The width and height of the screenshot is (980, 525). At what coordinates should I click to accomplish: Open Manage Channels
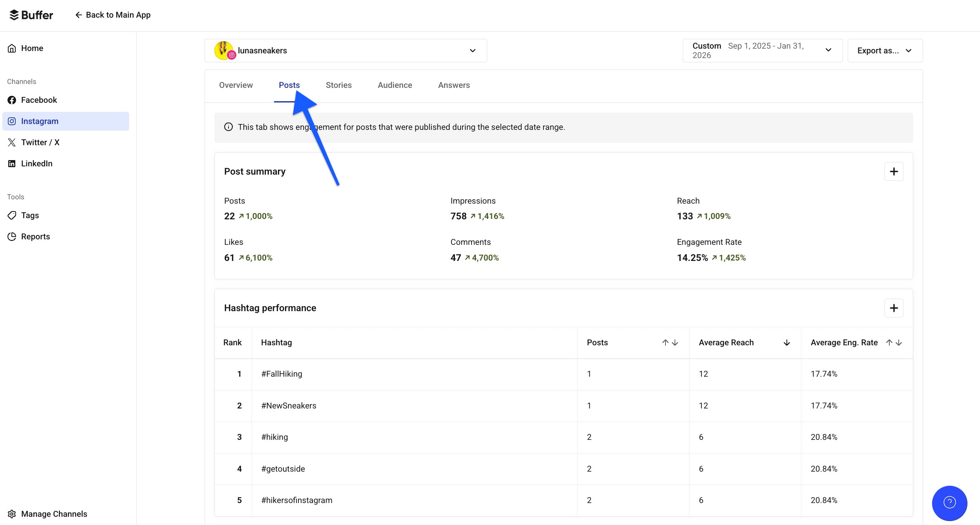(x=66, y=514)
